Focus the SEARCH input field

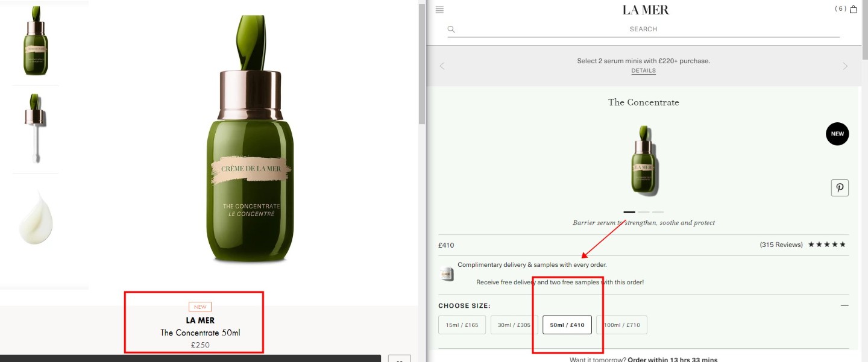[x=644, y=29]
